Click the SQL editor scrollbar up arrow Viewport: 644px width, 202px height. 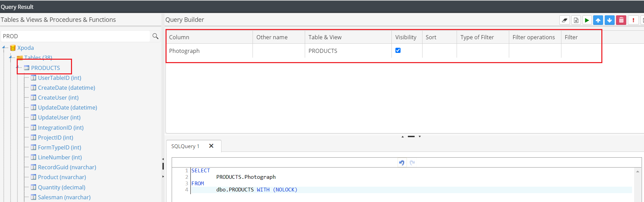(638, 172)
